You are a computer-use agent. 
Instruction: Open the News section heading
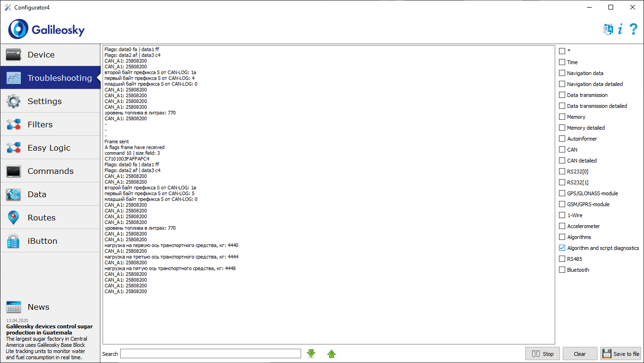pyautogui.click(x=38, y=307)
